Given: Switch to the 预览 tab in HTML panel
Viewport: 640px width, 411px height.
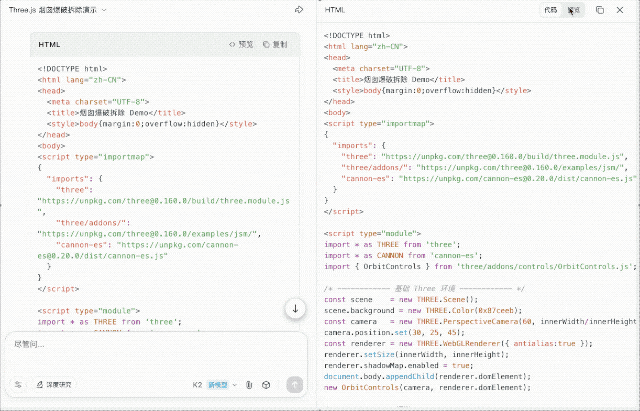Looking at the screenshot, I should click(573, 10).
